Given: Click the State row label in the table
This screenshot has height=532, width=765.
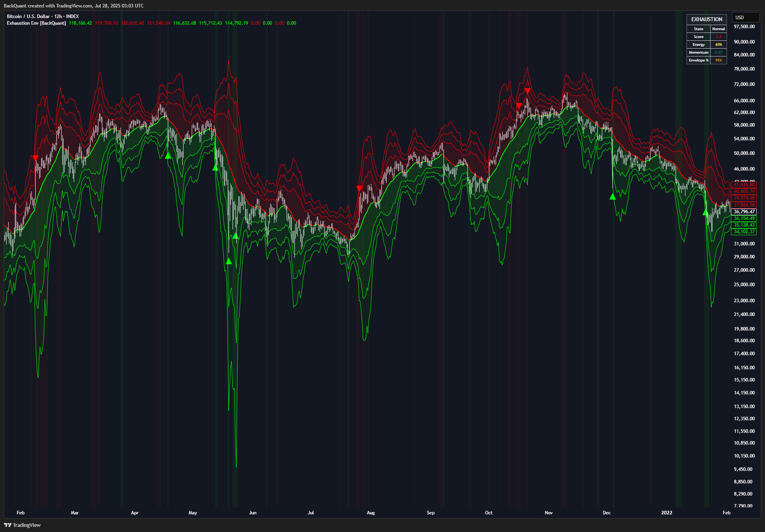Looking at the screenshot, I should coord(698,29).
